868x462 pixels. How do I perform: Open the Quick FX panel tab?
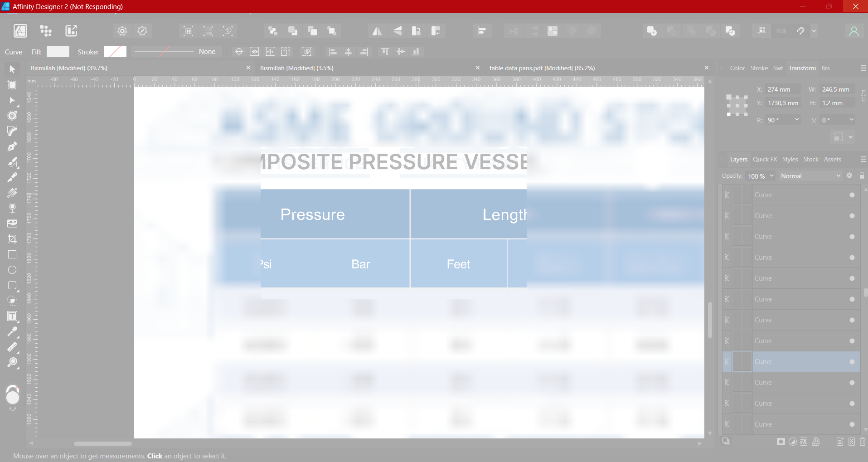[x=765, y=159]
